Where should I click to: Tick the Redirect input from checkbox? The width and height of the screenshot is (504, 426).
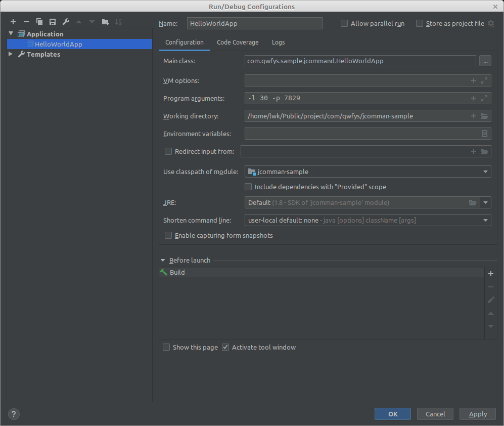coord(168,151)
